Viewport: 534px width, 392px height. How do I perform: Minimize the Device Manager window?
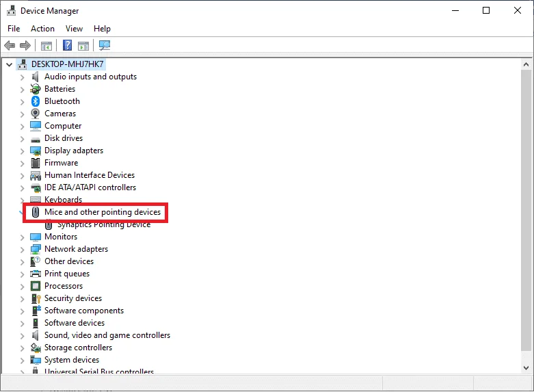click(455, 10)
